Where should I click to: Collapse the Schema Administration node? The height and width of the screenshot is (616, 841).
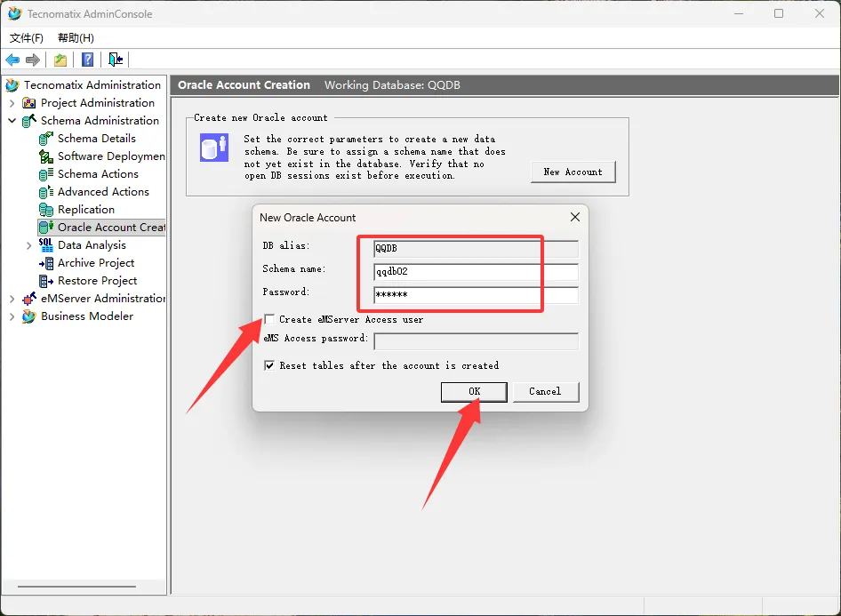point(12,121)
